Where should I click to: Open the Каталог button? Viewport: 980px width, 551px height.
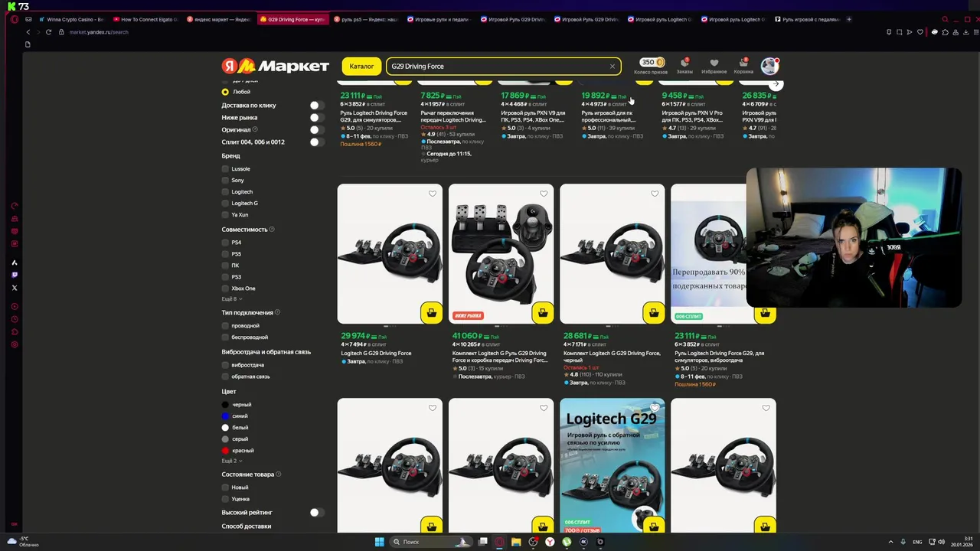[x=361, y=67]
